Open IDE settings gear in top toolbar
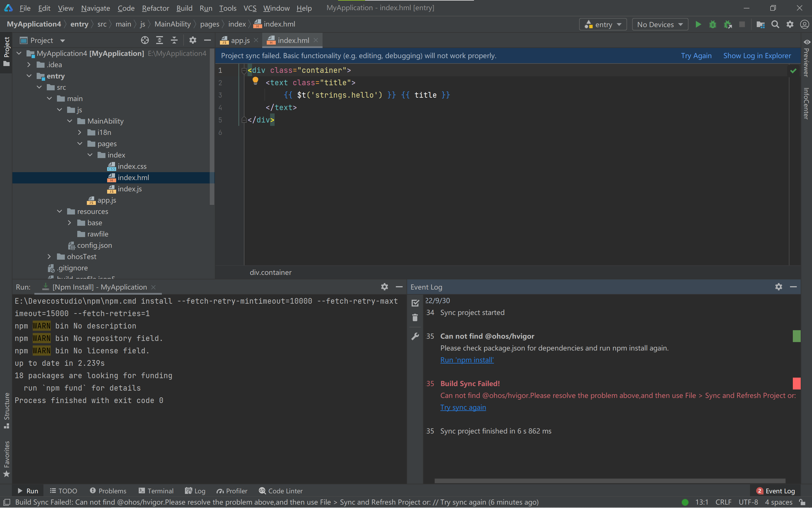Image resolution: width=812 pixels, height=508 pixels. point(790,25)
